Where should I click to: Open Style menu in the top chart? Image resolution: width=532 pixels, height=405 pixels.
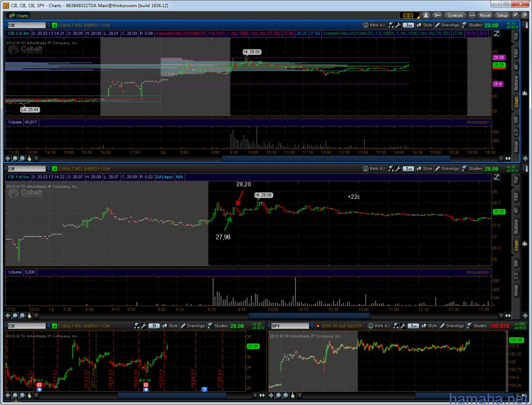[x=424, y=25]
